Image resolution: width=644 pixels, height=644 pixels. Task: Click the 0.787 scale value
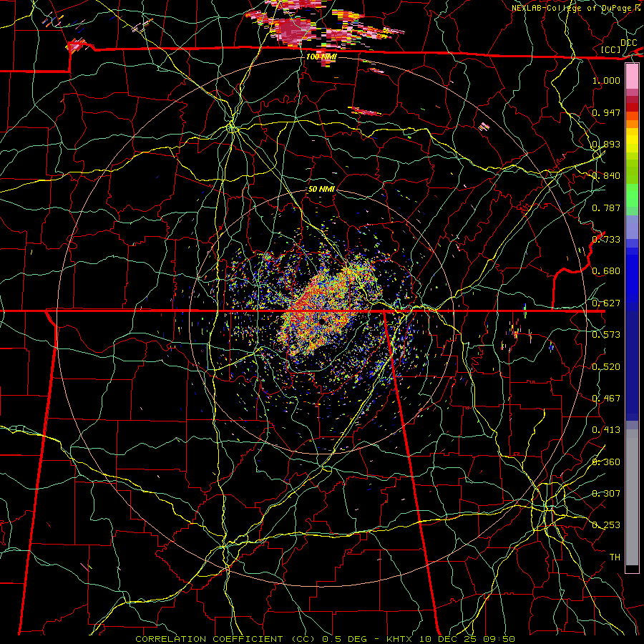click(x=606, y=208)
